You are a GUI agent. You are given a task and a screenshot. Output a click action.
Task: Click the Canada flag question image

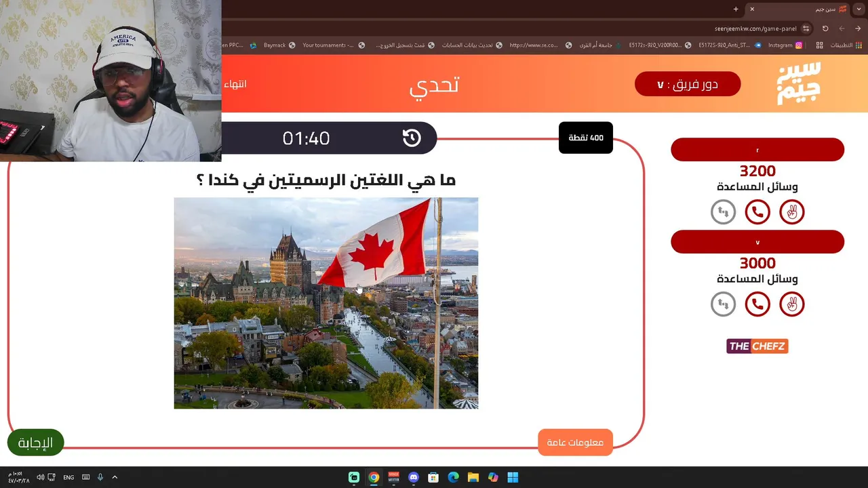pyautogui.click(x=326, y=303)
